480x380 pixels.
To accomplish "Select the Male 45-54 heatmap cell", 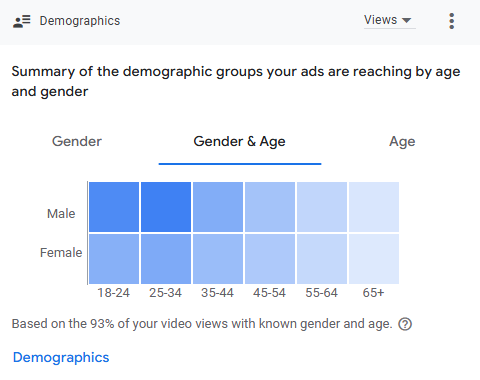I will pyautogui.click(x=270, y=207).
